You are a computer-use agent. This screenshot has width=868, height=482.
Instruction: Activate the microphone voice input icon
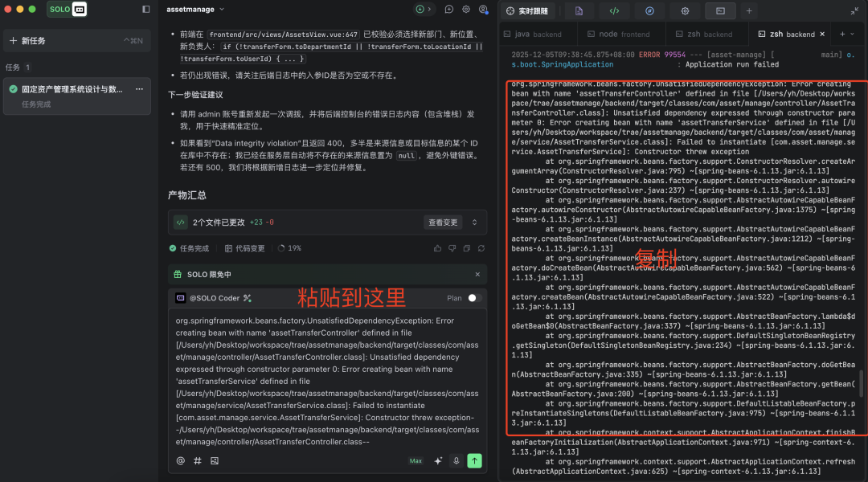456,460
